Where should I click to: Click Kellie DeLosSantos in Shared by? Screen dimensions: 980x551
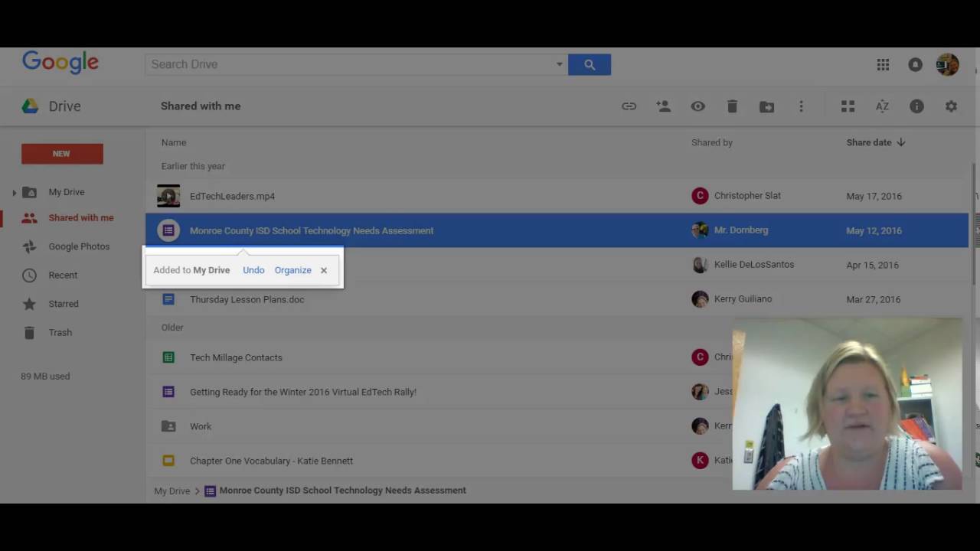click(754, 265)
